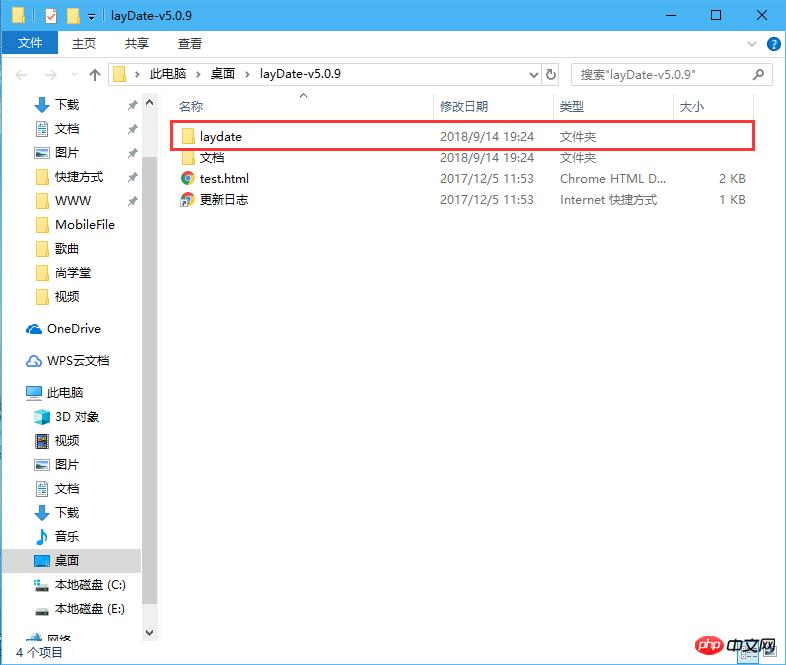Open the recent locations dropdown arrow
786x665 pixels.
(74, 75)
